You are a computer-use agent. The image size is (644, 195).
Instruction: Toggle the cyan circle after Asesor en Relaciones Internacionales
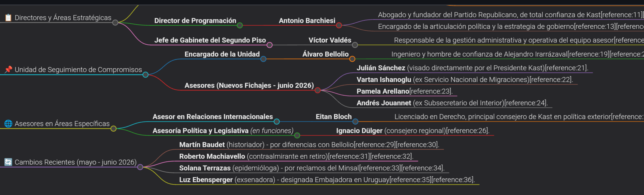277,121
